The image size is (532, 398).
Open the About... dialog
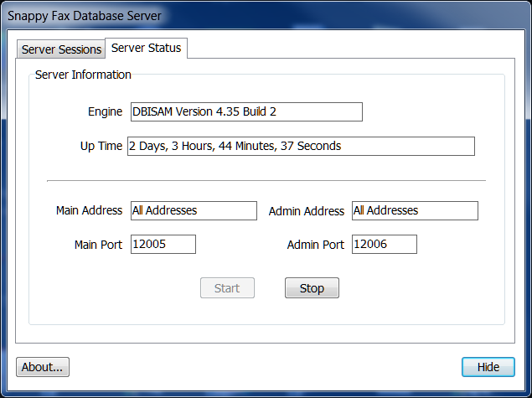(43, 367)
